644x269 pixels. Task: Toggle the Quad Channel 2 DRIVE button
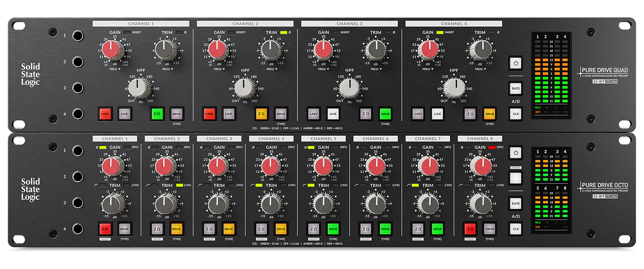(281, 114)
